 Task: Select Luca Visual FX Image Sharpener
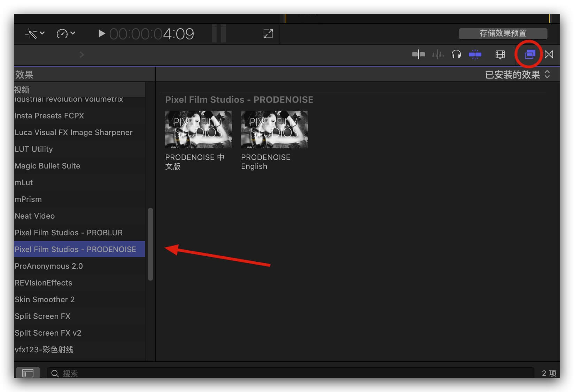[x=79, y=132]
